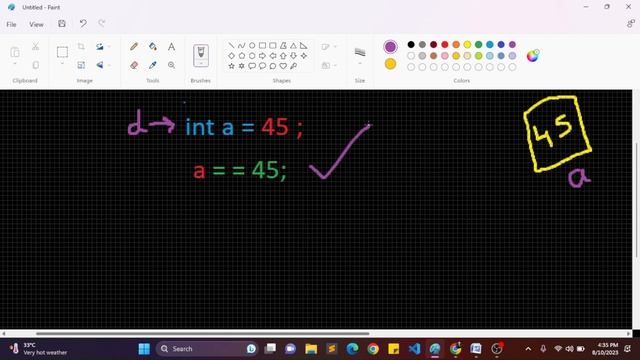Pick the pink color swatch
The width and height of the screenshot is (640, 360).
tap(445, 56)
